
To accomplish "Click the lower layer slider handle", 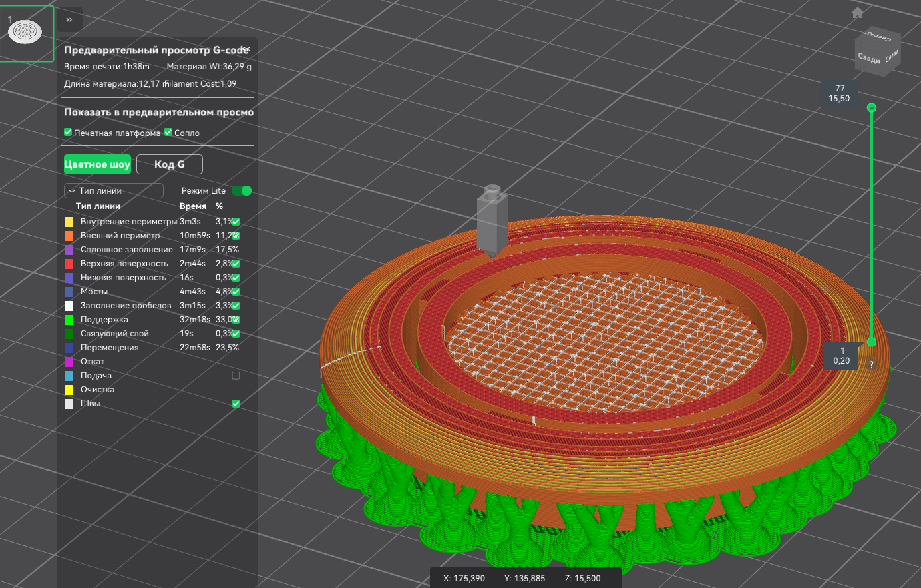I will [871, 342].
